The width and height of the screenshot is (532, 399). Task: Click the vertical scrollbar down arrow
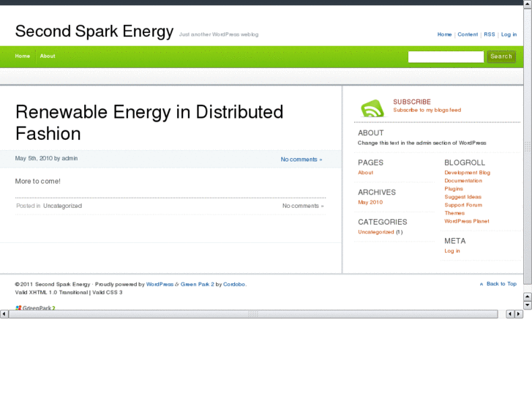click(x=527, y=305)
